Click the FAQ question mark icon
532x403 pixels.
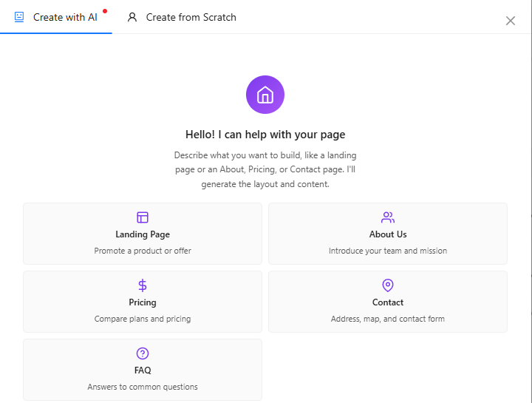[x=143, y=353]
